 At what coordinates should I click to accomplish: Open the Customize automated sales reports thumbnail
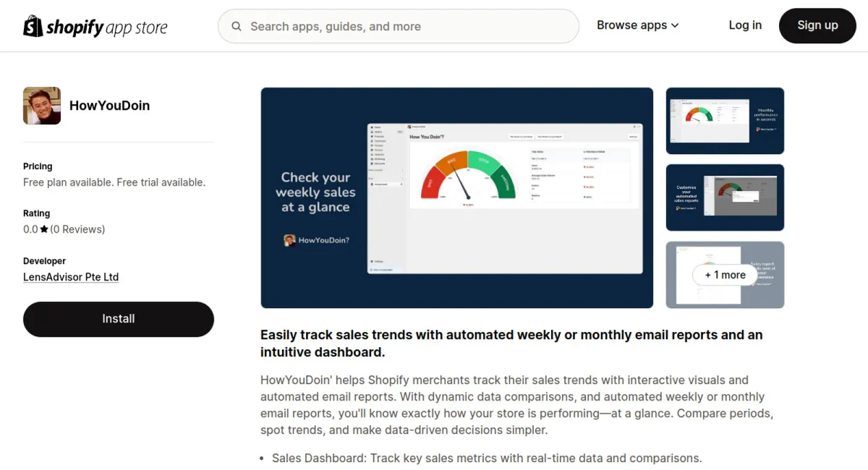(725, 197)
